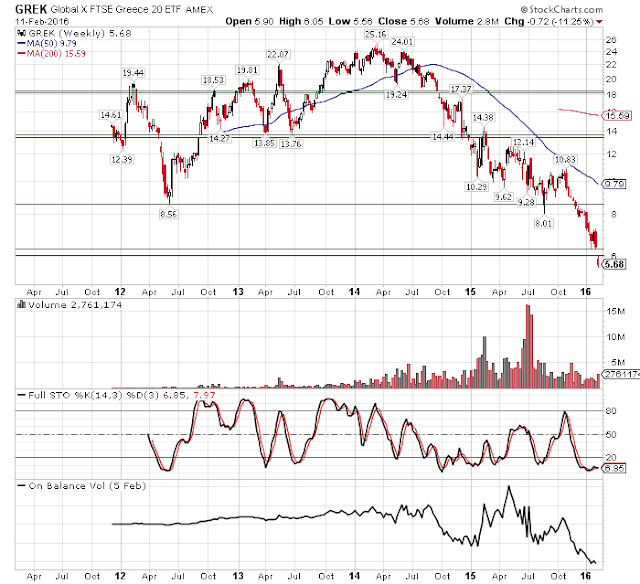Click the 18.53 price annotation

[x=213, y=80]
